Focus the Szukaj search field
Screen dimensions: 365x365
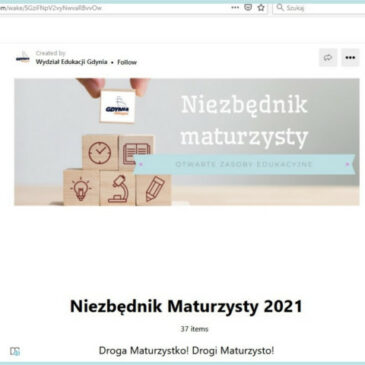[x=319, y=8]
